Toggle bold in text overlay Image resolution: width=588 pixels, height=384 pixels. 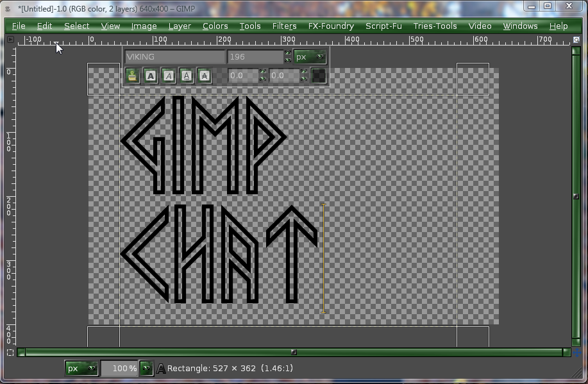click(x=151, y=76)
